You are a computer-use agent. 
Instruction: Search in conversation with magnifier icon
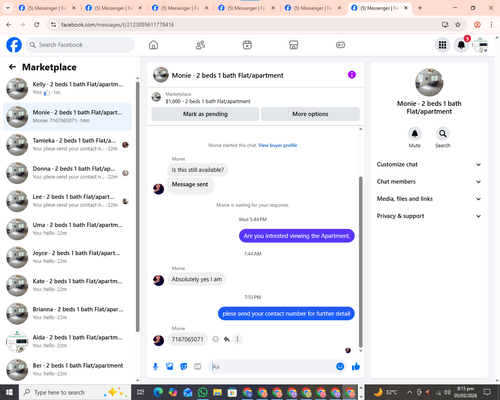tap(442, 134)
